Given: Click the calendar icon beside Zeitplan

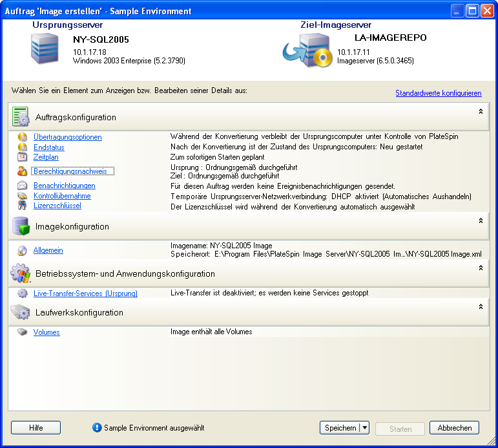Looking at the screenshot, I should pos(22,157).
